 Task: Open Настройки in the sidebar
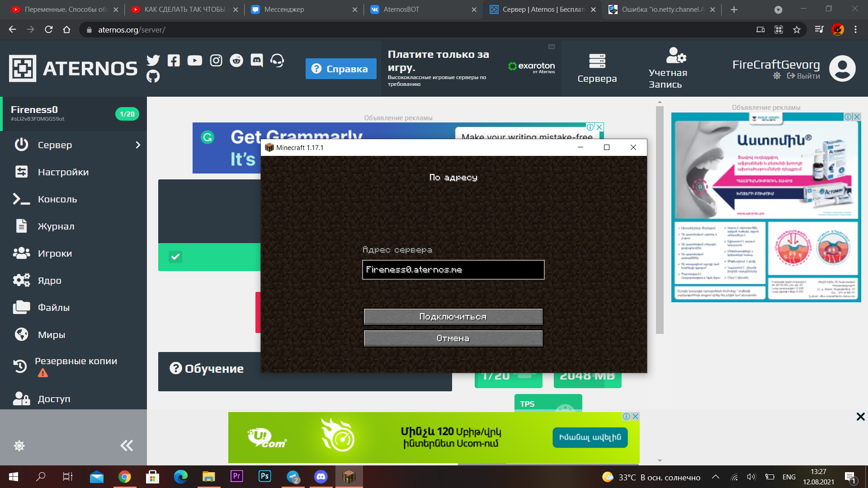point(63,172)
